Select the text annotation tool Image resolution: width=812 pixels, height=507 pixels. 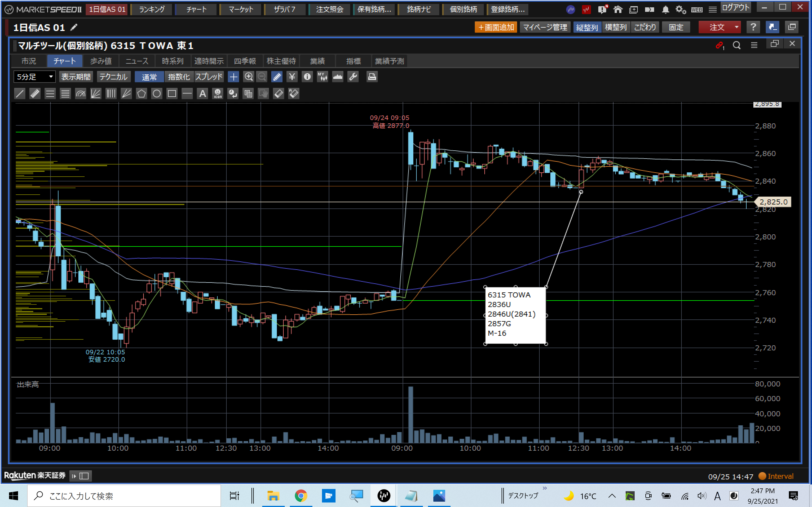point(202,94)
